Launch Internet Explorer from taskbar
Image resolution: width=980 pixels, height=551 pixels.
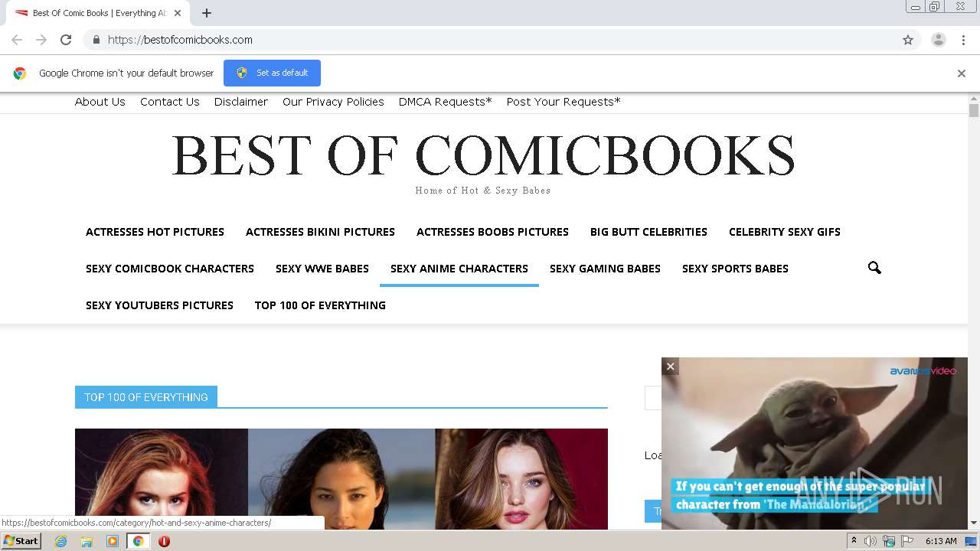pos(61,541)
